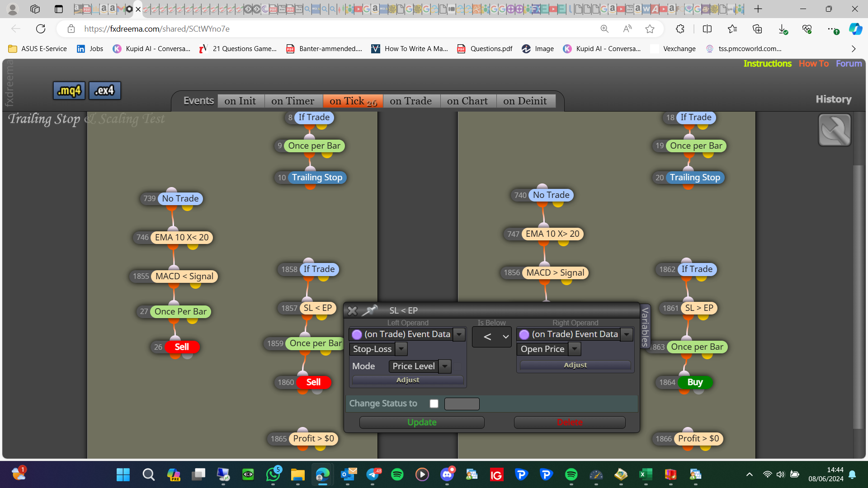Refresh the browser page
The width and height of the screenshot is (868, 488).
(41, 29)
